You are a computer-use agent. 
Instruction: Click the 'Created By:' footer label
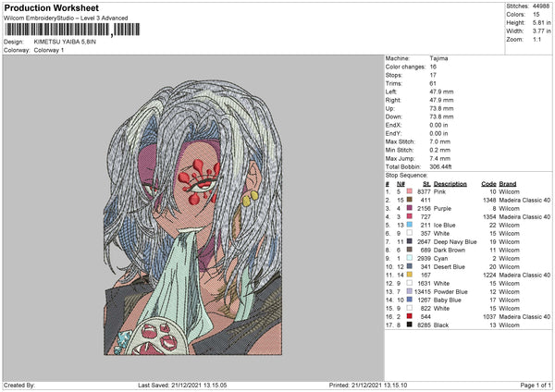[19, 385]
